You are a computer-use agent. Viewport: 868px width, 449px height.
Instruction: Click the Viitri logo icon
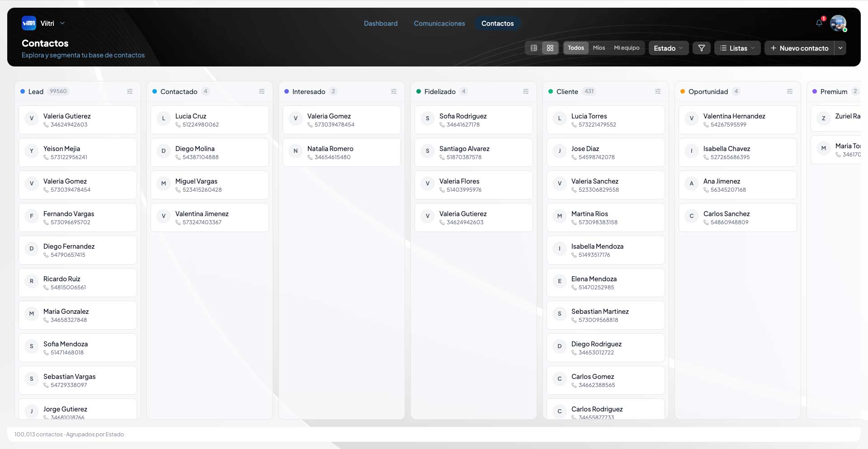pos(29,23)
